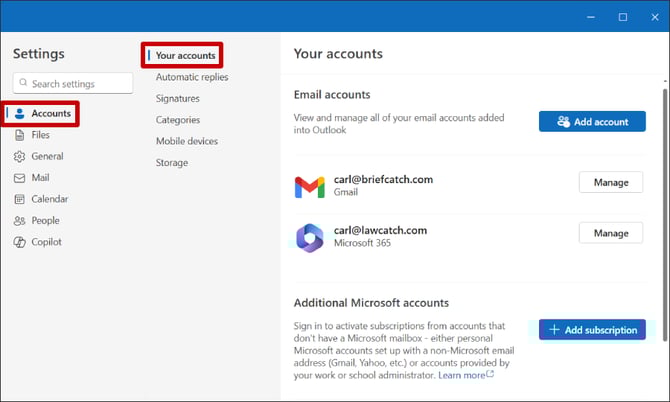Screen dimensions: 670x402
Task: Open the Learn more link
Action: 466,375
